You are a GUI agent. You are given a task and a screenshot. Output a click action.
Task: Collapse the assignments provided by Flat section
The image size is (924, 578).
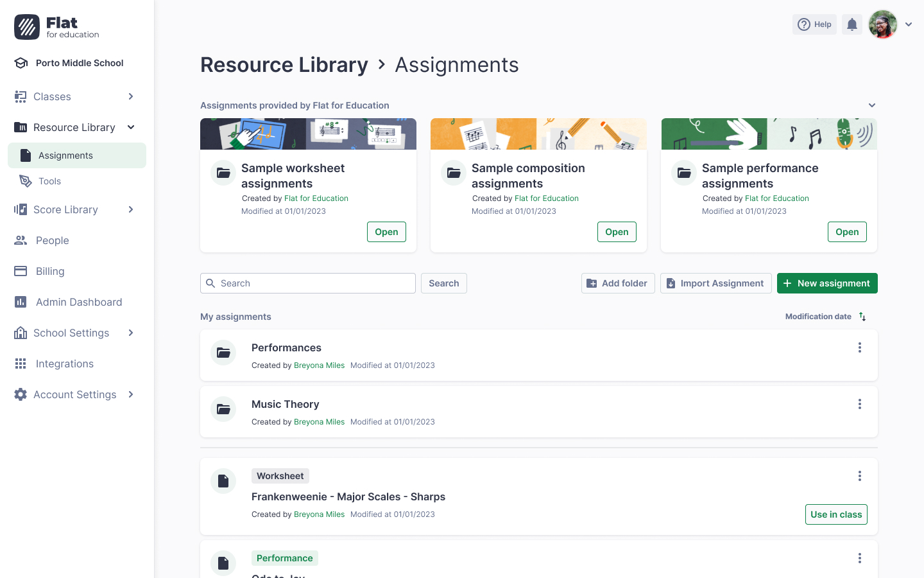[x=871, y=105]
